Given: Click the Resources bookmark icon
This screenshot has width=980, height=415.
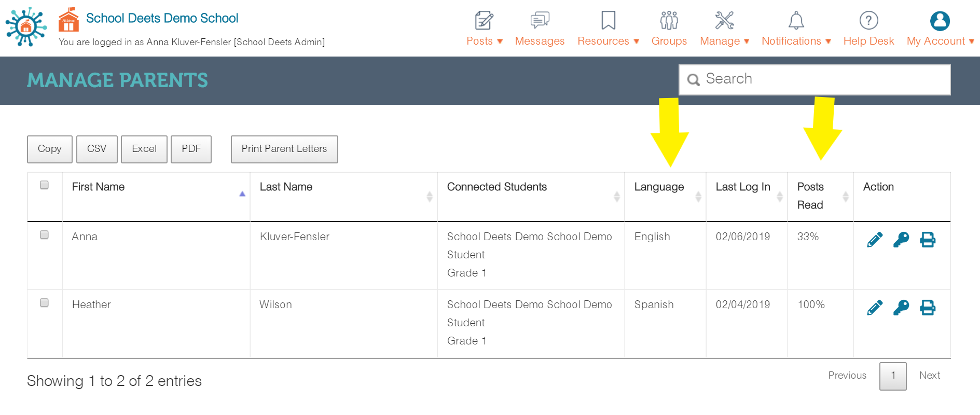Looking at the screenshot, I should 608,20.
